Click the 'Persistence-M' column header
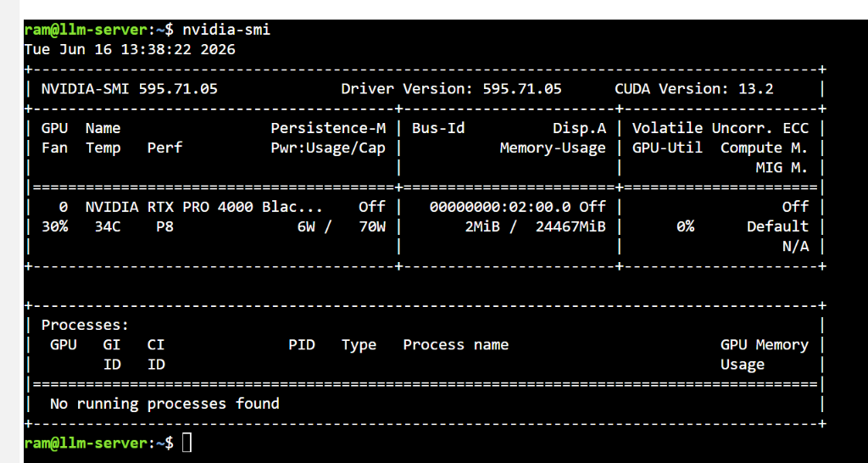The height and width of the screenshot is (463, 868). click(328, 129)
